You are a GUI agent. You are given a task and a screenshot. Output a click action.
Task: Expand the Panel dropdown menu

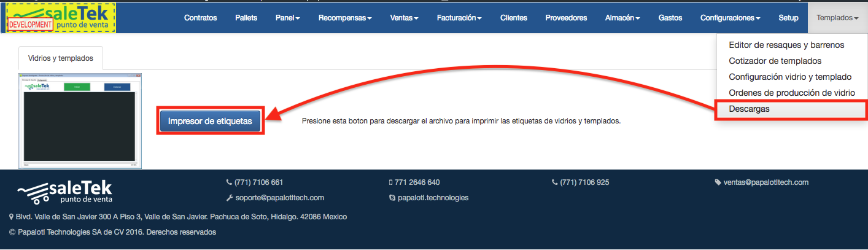(x=287, y=18)
